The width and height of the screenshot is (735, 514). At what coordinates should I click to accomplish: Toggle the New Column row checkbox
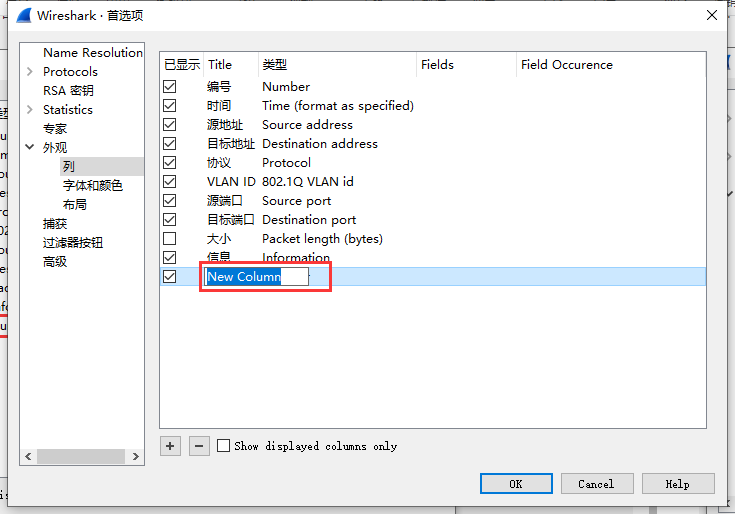click(170, 276)
